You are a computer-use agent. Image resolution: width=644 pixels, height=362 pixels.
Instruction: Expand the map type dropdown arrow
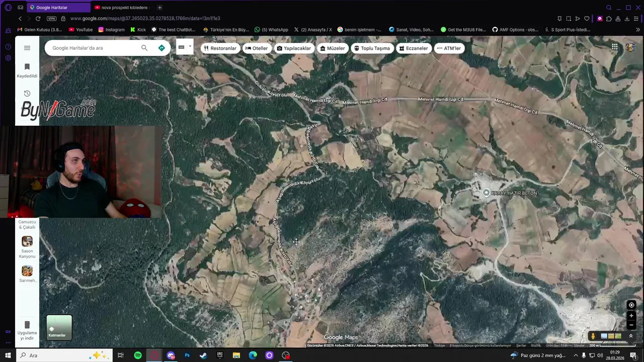[190, 47]
